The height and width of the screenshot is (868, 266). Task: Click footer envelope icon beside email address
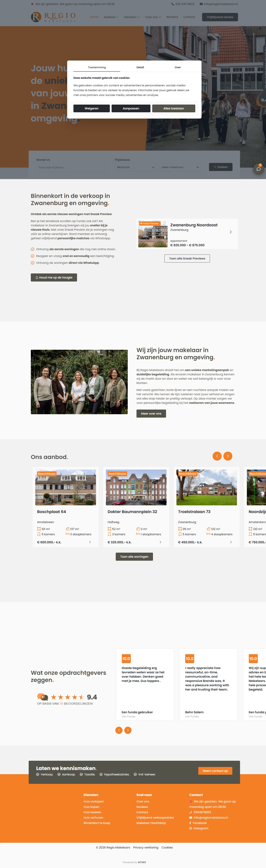[x=190, y=817]
